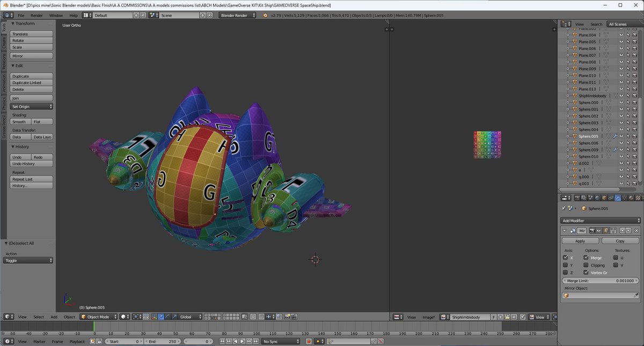
Task: Click the Join button
Action: click(32, 98)
